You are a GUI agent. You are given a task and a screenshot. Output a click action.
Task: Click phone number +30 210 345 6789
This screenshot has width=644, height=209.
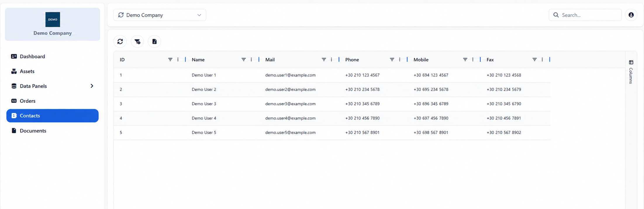click(x=362, y=104)
